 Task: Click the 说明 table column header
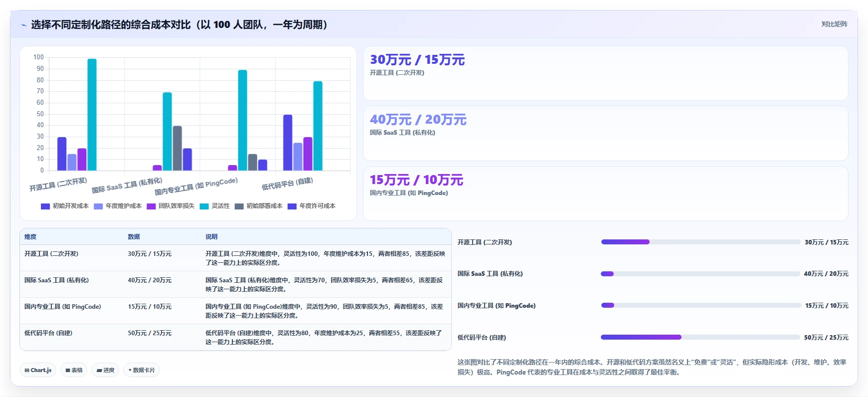(211, 237)
